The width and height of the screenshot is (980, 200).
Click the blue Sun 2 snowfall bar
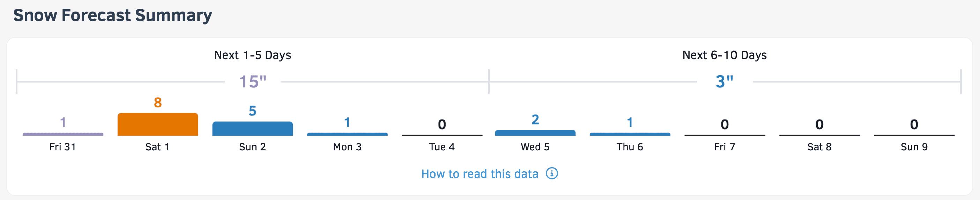pos(252,128)
